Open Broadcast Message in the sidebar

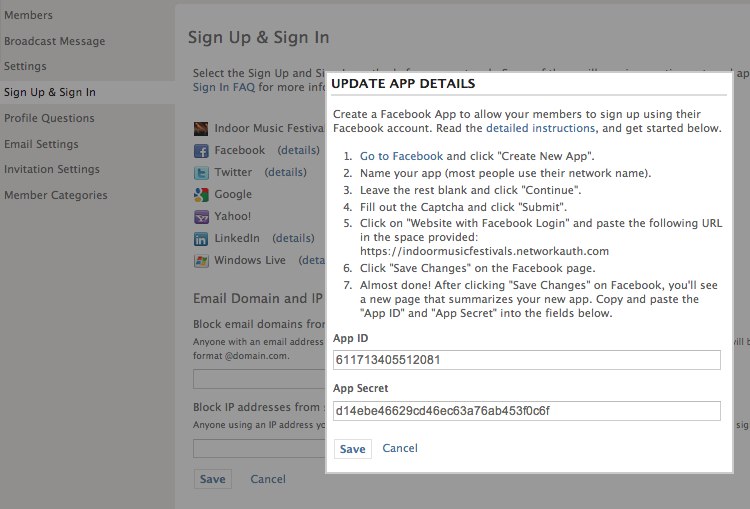point(55,41)
